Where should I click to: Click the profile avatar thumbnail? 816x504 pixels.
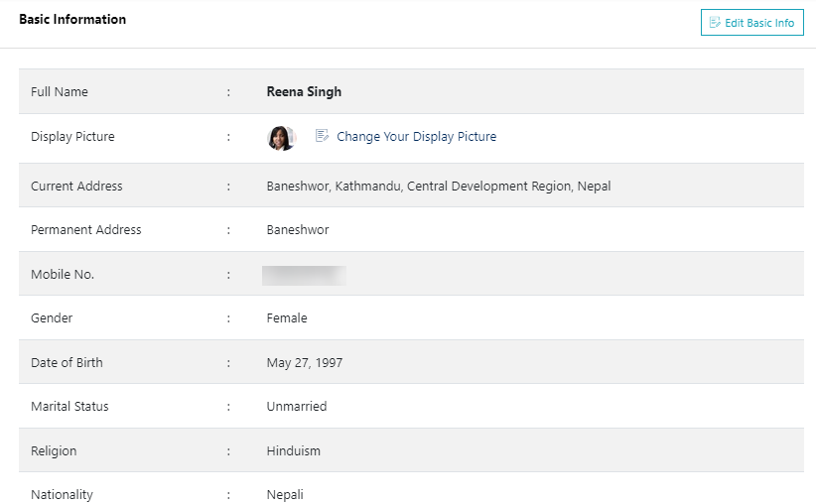(x=281, y=138)
